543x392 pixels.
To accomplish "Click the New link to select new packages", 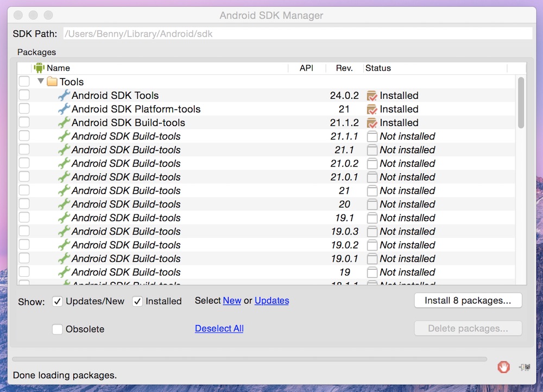I will (x=232, y=300).
